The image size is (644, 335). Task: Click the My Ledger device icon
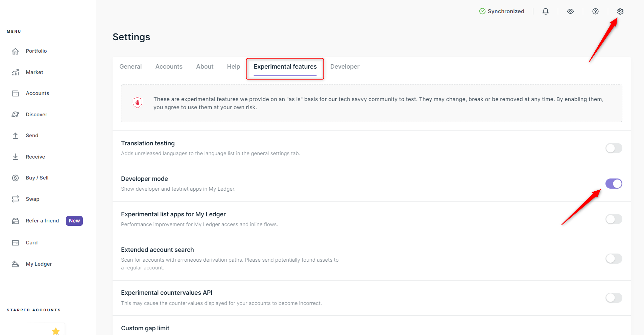(x=15, y=264)
